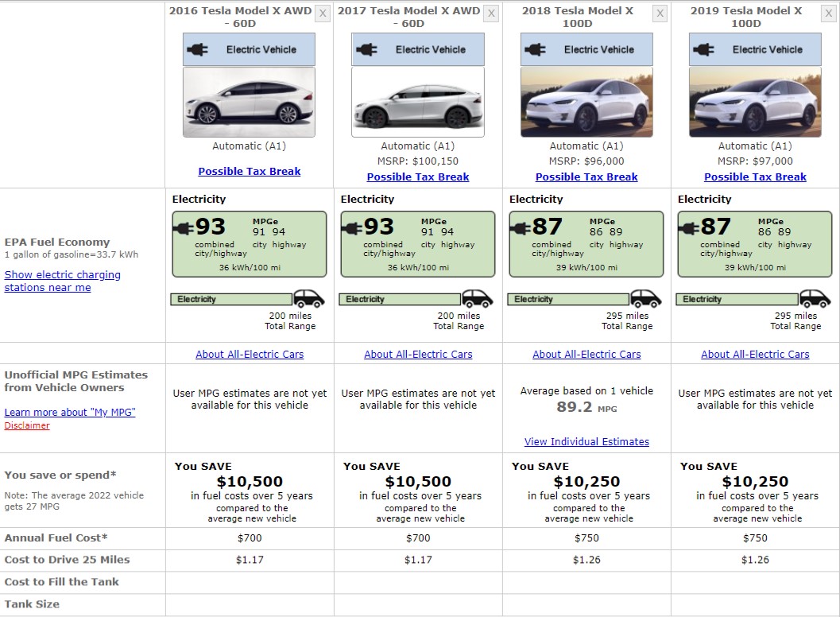
Task: Select the 2018 Tesla Model X 100D title
Action: coord(578,17)
